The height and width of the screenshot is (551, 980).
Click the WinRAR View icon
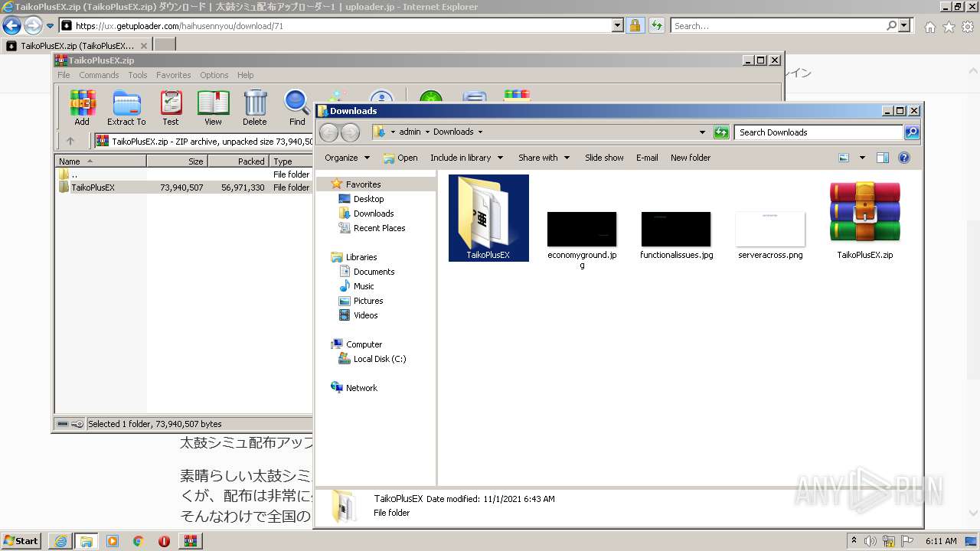213,107
